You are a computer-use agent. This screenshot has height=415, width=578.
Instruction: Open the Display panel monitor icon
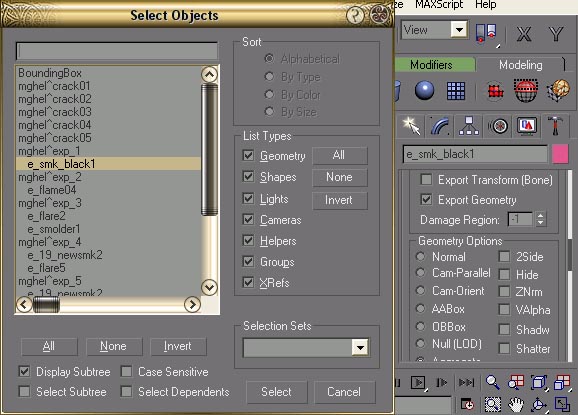point(527,126)
